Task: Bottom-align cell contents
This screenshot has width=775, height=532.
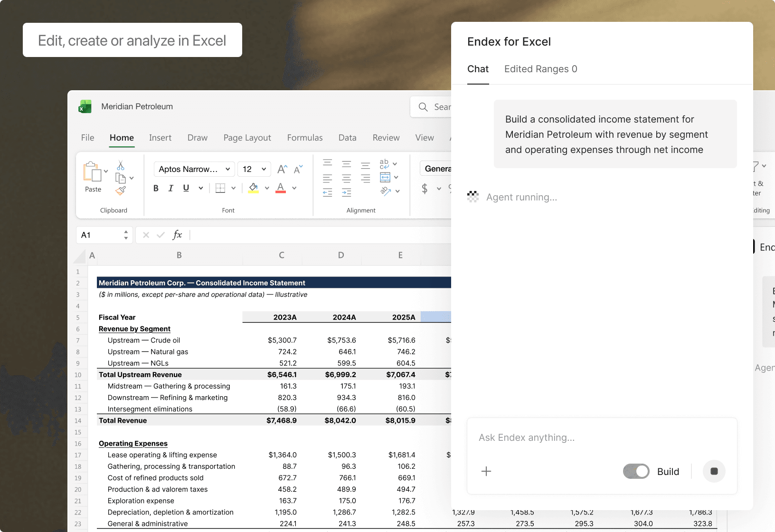Action: 365,165
